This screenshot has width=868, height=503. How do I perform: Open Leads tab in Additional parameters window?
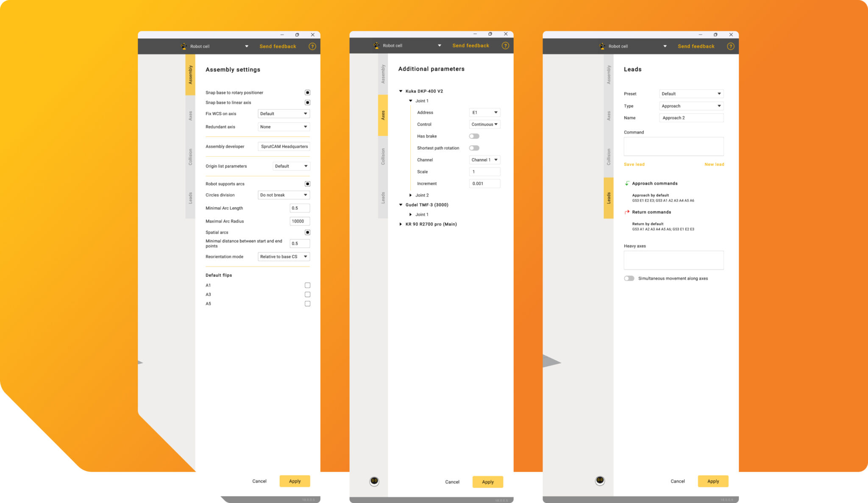click(x=383, y=198)
